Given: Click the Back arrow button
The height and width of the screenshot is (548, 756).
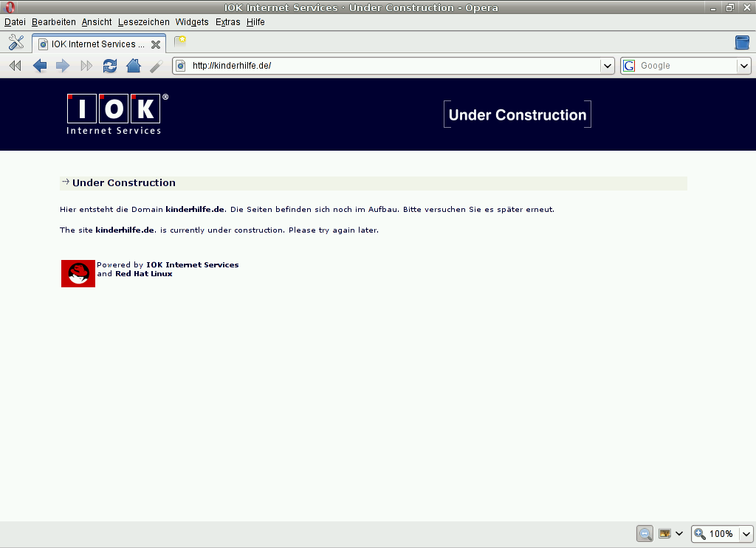Looking at the screenshot, I should [x=40, y=66].
